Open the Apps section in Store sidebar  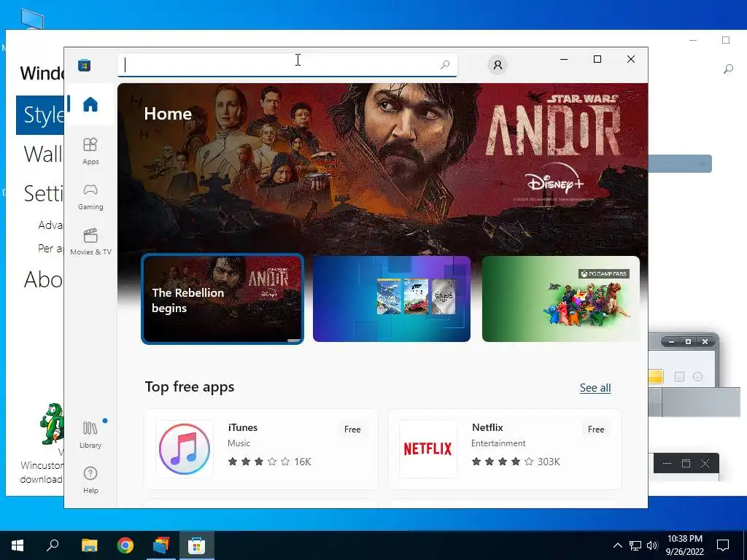coord(90,151)
